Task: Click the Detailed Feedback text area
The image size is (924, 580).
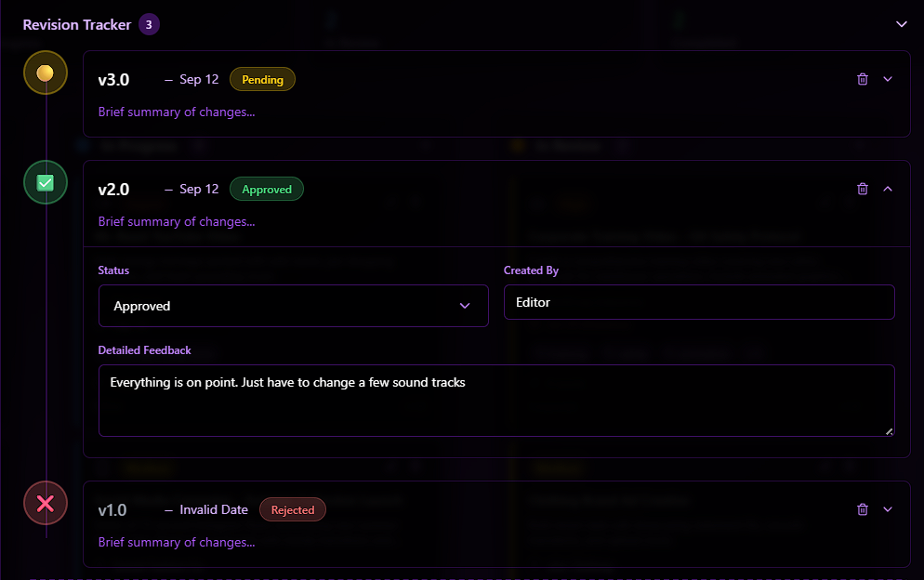Action: point(496,401)
